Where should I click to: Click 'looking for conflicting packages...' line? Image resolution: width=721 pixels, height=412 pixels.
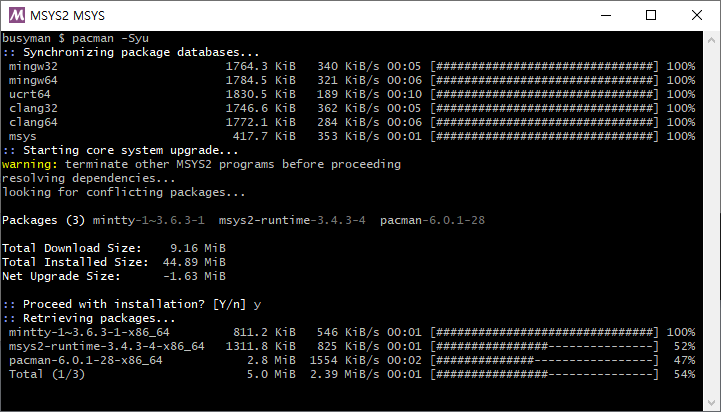click(124, 192)
